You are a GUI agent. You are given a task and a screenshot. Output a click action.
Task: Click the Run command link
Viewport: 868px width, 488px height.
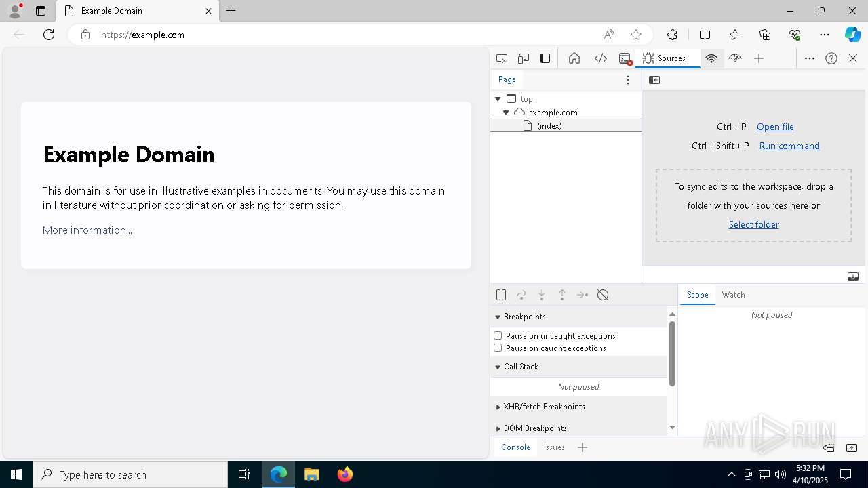point(789,146)
